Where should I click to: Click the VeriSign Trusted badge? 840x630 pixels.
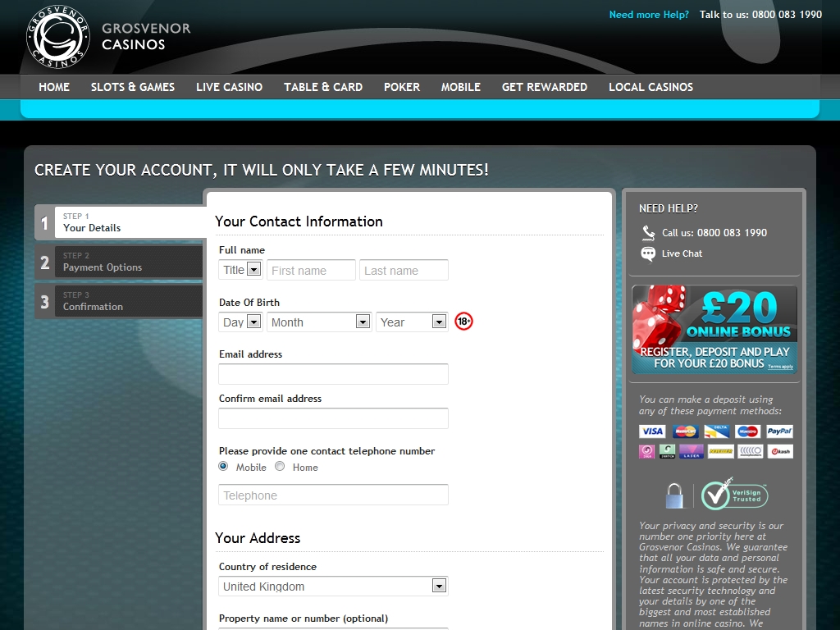pyautogui.click(x=734, y=495)
